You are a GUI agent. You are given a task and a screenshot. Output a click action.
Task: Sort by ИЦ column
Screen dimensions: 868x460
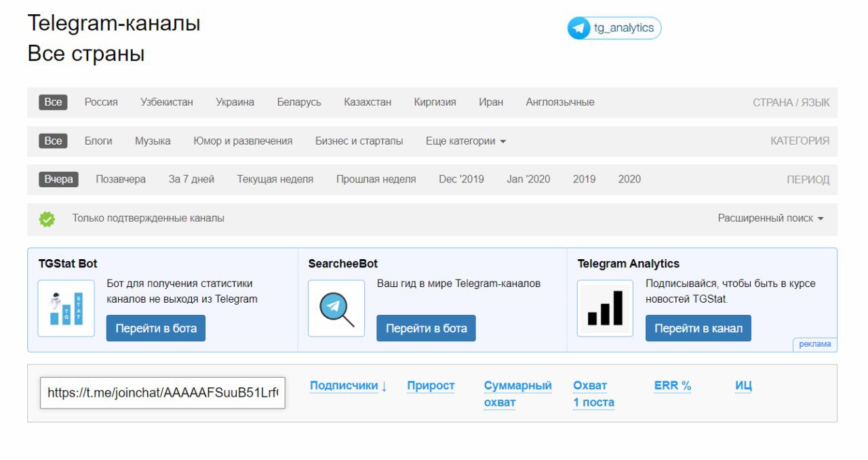point(744,386)
